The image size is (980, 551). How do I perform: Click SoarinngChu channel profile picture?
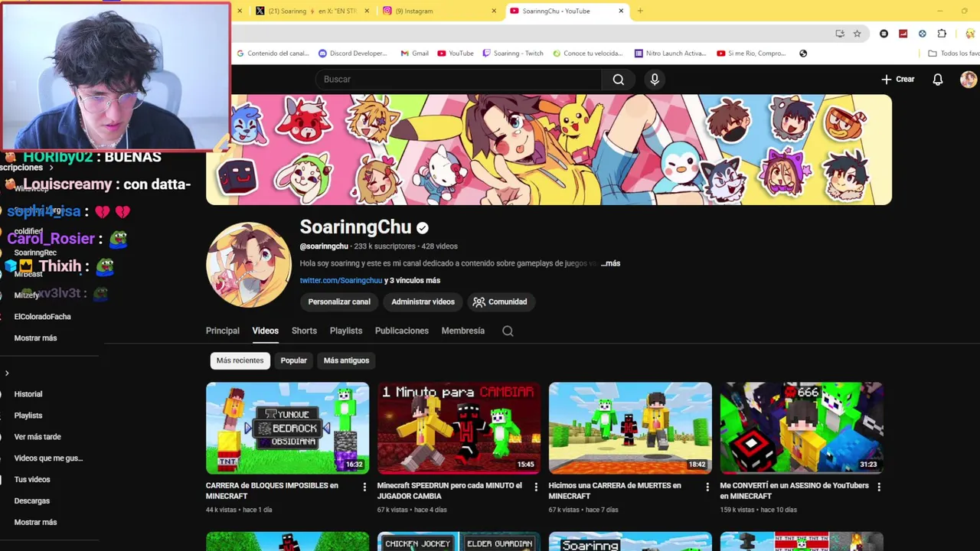click(249, 265)
